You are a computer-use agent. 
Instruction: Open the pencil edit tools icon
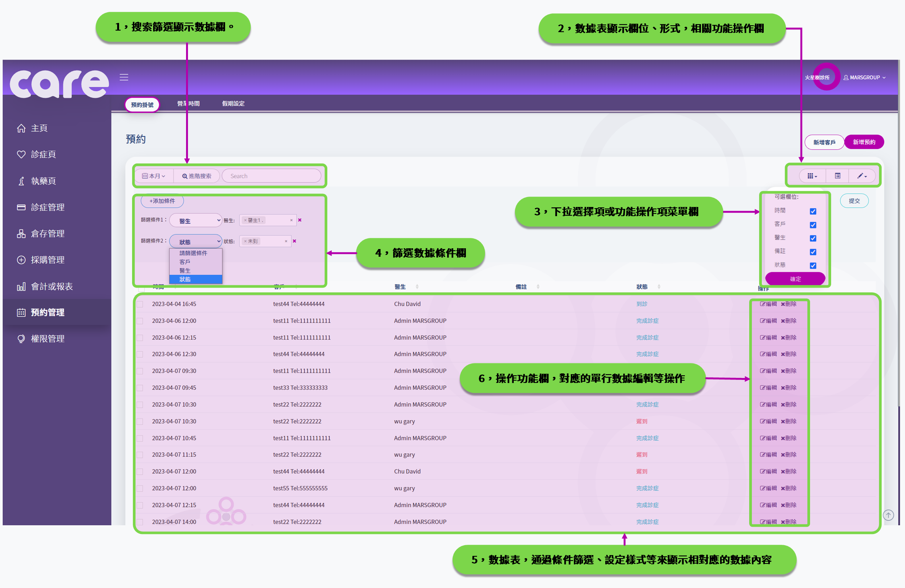(x=862, y=176)
